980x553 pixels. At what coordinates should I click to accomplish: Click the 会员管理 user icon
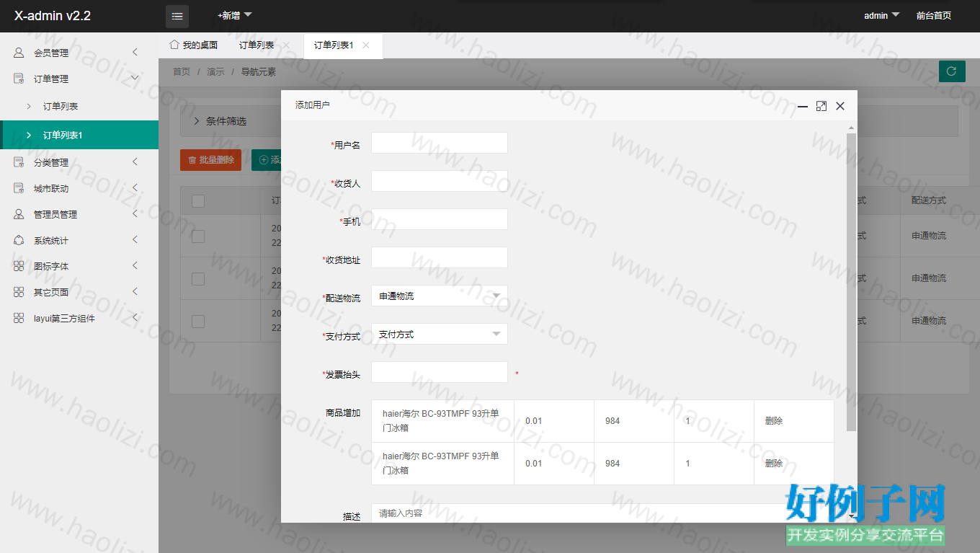tap(19, 53)
